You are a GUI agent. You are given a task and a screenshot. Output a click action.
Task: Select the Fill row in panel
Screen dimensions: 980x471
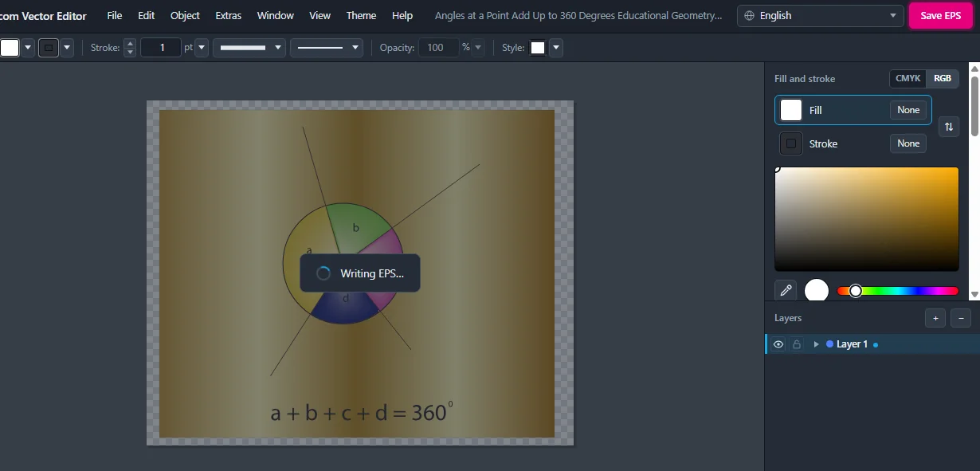coord(853,110)
